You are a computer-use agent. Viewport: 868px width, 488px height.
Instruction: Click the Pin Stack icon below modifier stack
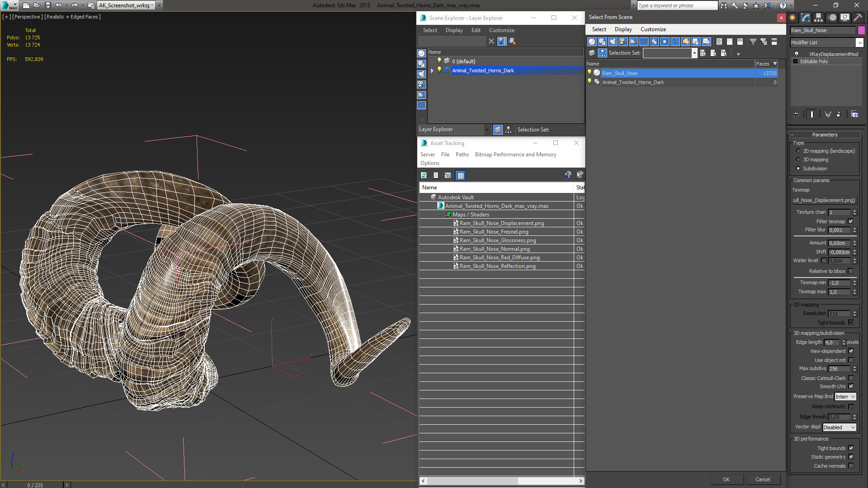click(796, 114)
